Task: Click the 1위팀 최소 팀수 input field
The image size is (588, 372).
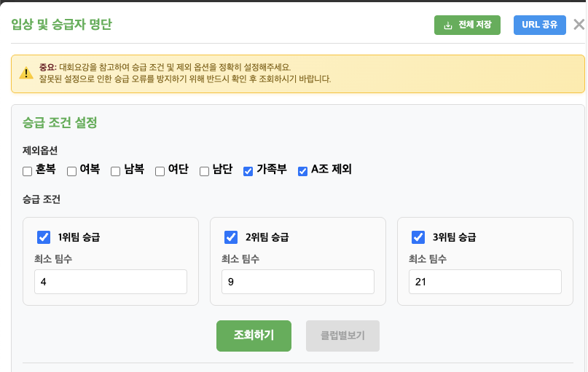Action: pyautogui.click(x=111, y=282)
